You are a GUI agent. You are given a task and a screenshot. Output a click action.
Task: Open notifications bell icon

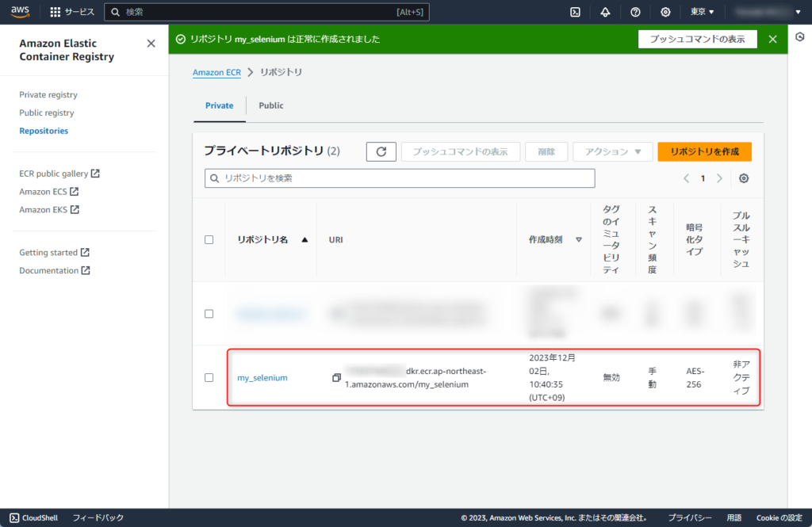pyautogui.click(x=605, y=12)
